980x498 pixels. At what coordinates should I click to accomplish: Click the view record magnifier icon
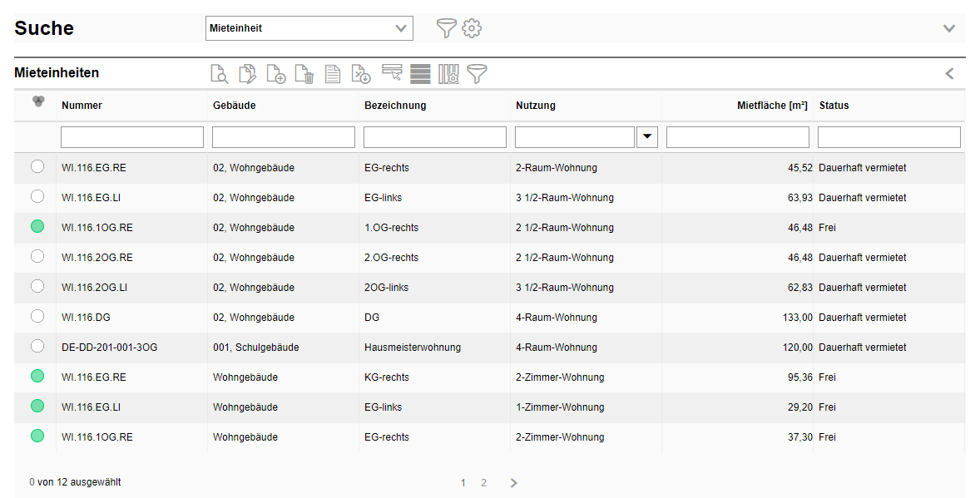pyautogui.click(x=219, y=74)
